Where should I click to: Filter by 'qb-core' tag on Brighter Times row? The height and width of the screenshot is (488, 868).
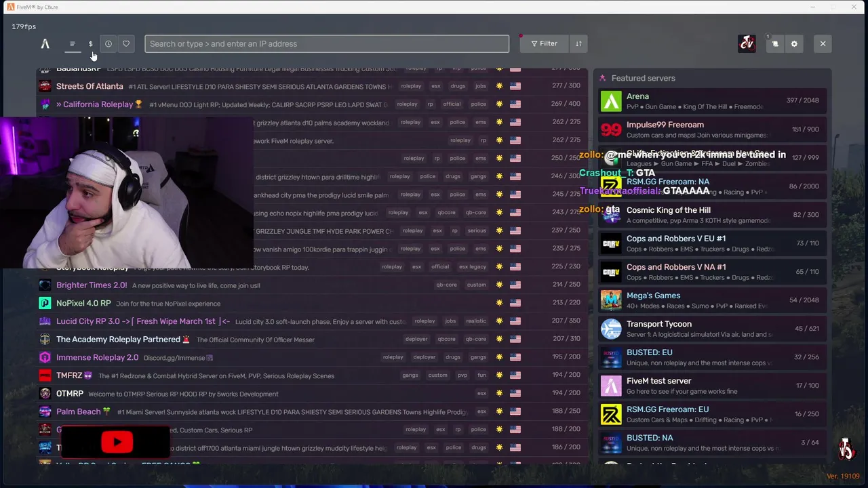pyautogui.click(x=446, y=285)
